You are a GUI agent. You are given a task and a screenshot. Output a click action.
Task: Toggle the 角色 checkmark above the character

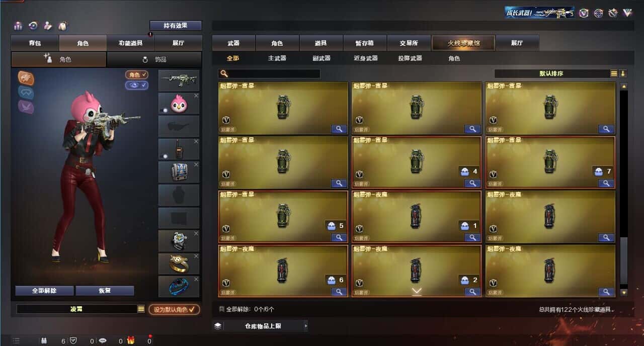137,75
